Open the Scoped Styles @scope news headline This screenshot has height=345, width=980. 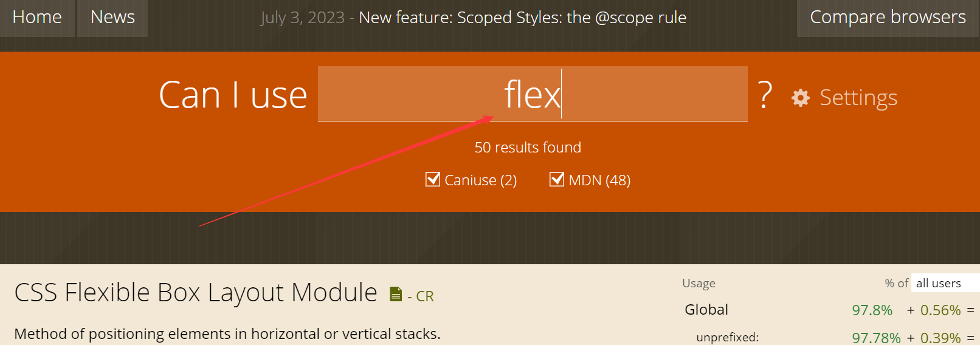pos(522,18)
